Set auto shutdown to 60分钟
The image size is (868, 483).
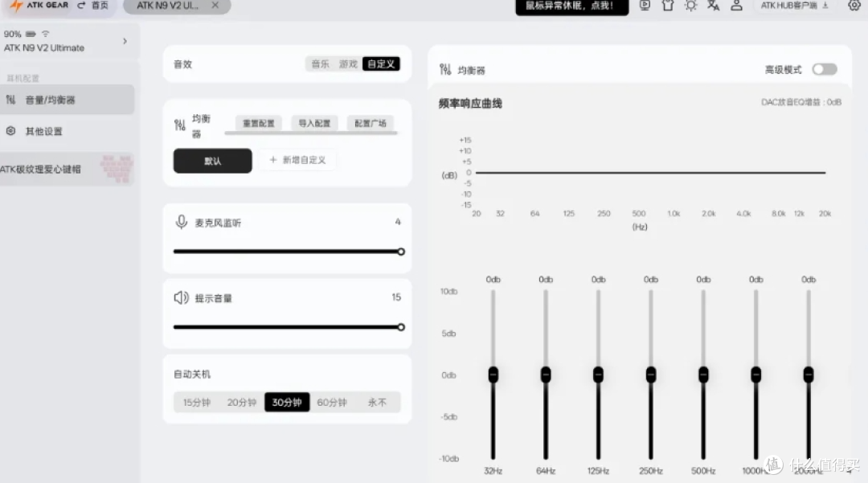tap(332, 402)
